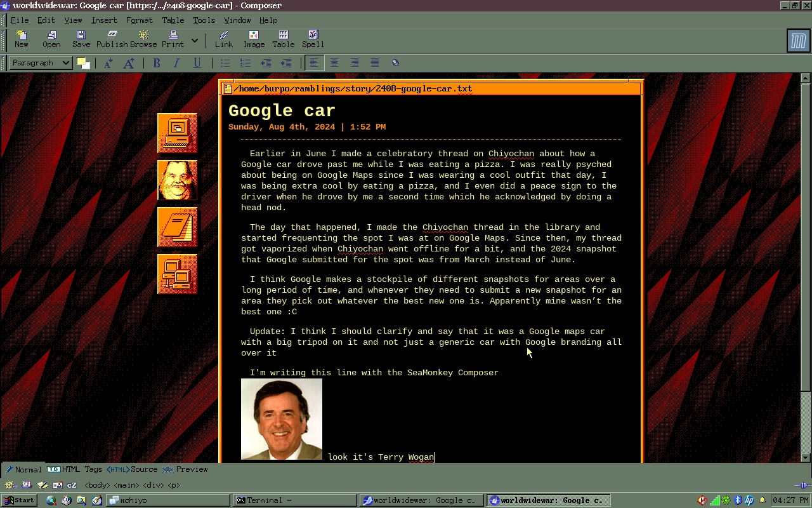Choose text and background color swatch
The image size is (812, 508).
coord(83,63)
